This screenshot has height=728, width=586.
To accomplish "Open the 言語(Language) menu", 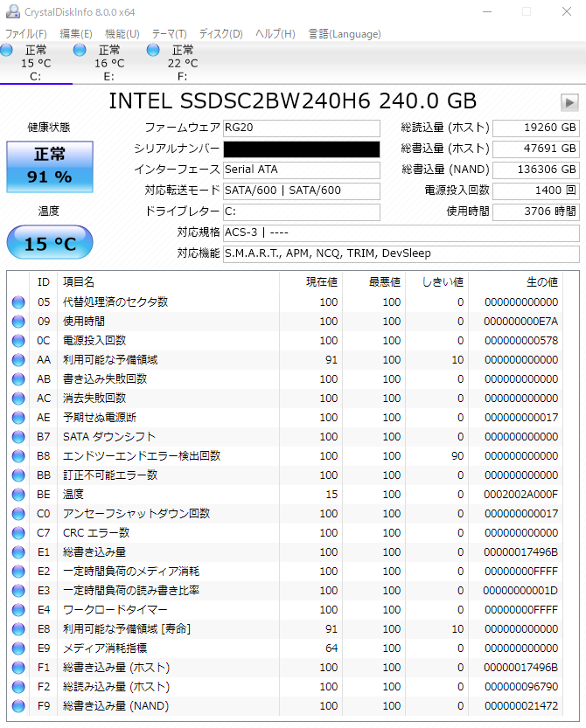I will [x=345, y=34].
